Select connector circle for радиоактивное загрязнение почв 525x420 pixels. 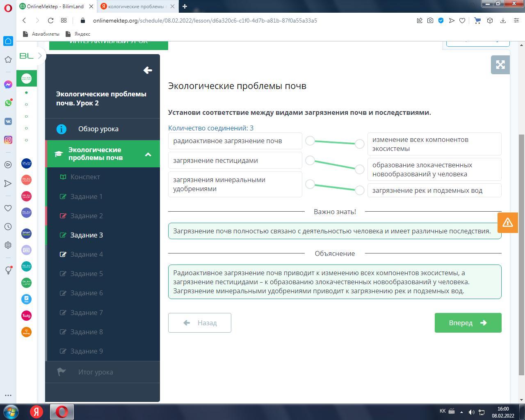point(310,141)
